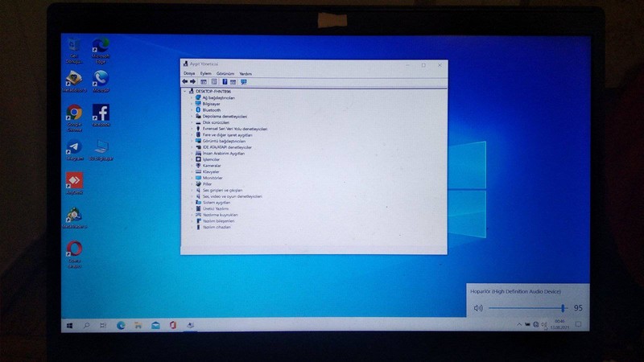Open MetaEditor 5 desktop shortcut
This screenshot has height=362, width=644.
click(x=74, y=81)
